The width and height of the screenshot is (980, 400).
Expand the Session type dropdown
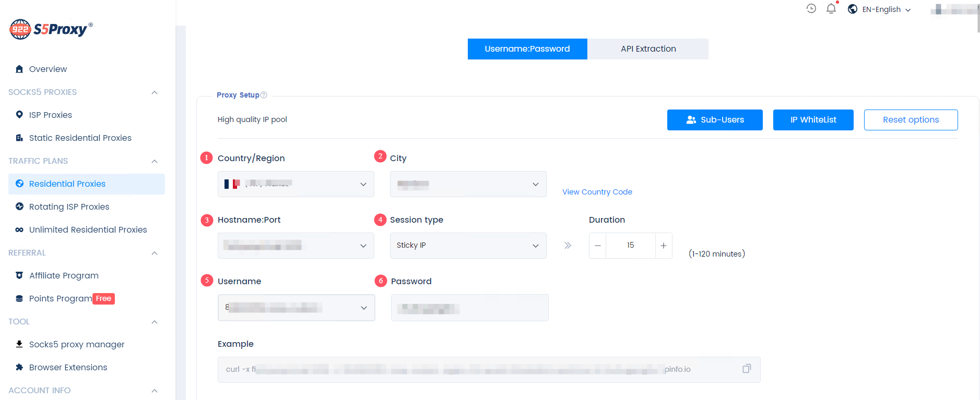468,246
